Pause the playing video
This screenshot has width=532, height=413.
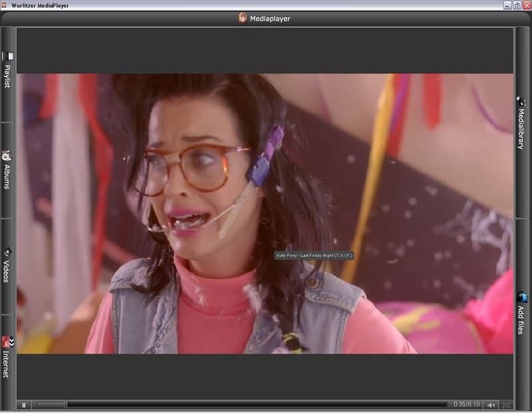(x=24, y=404)
